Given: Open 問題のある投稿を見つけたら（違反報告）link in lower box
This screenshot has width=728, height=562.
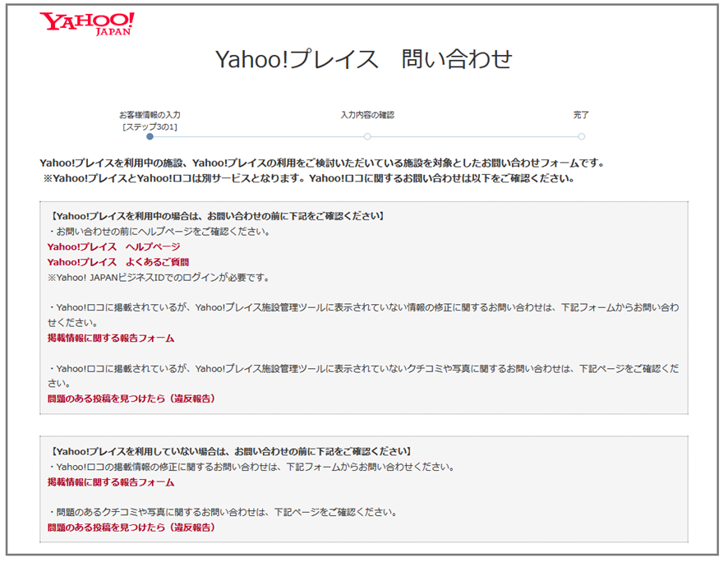Looking at the screenshot, I should 131,527.
